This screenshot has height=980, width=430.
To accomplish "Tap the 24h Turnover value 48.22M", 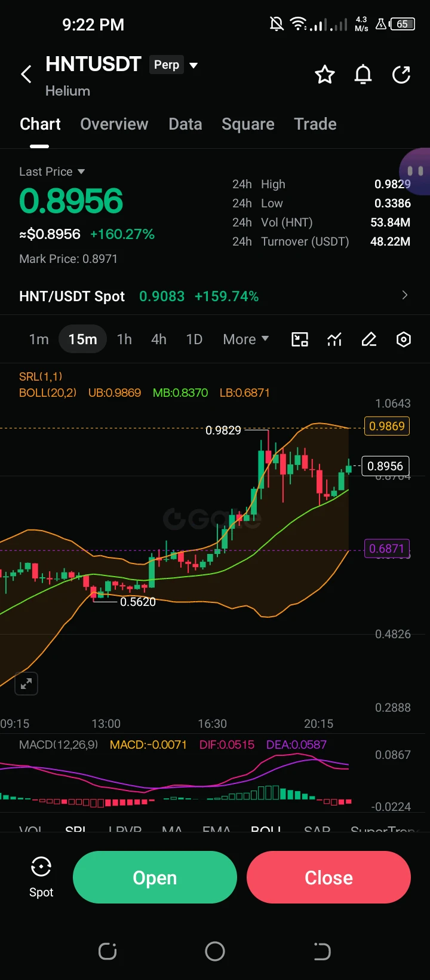I will coord(390,241).
